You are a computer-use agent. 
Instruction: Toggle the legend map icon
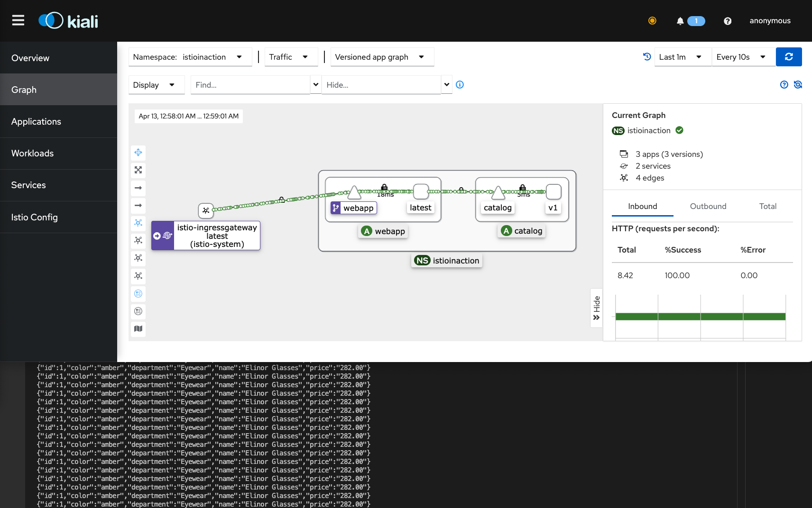138,329
